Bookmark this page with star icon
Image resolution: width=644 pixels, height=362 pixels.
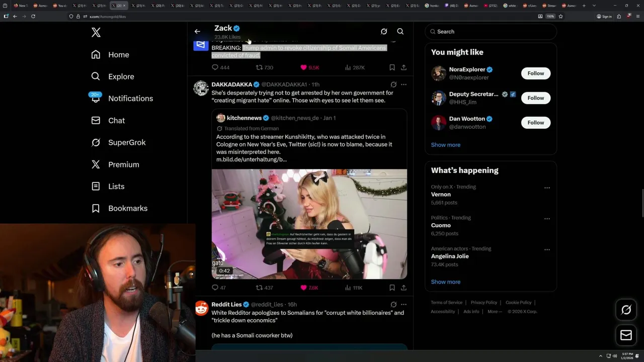point(560,16)
